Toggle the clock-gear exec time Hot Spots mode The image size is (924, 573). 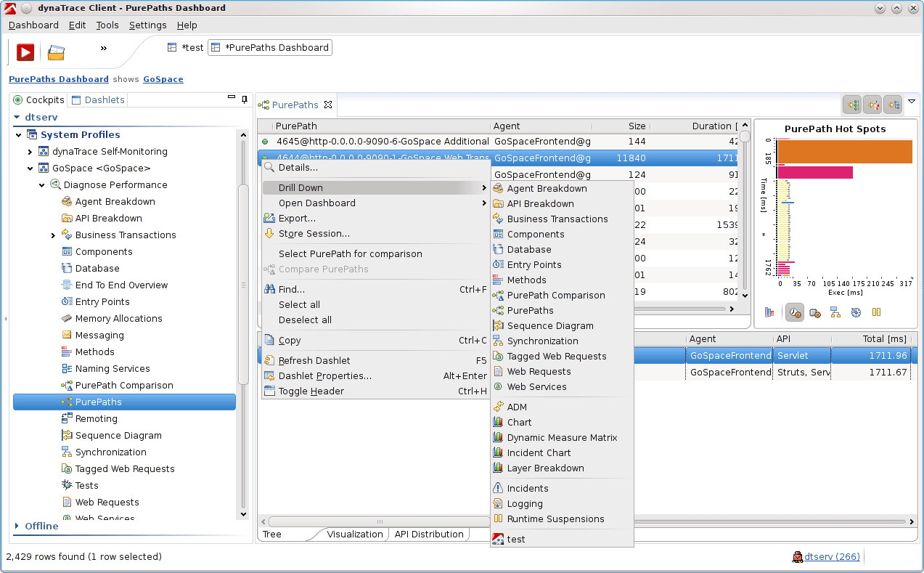point(795,312)
